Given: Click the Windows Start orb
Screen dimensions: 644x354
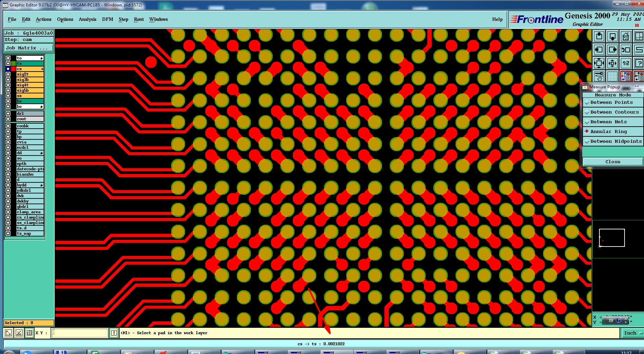Looking at the screenshot, I should pyautogui.click(x=8, y=352).
